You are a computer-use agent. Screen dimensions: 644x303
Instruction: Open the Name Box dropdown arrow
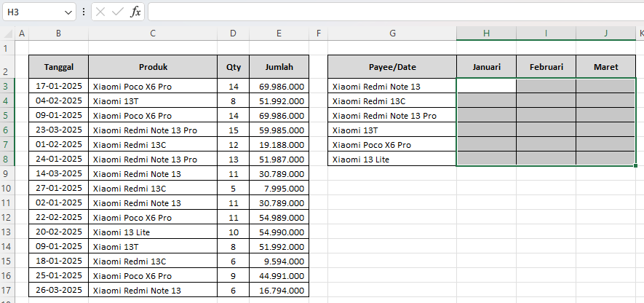pos(68,12)
